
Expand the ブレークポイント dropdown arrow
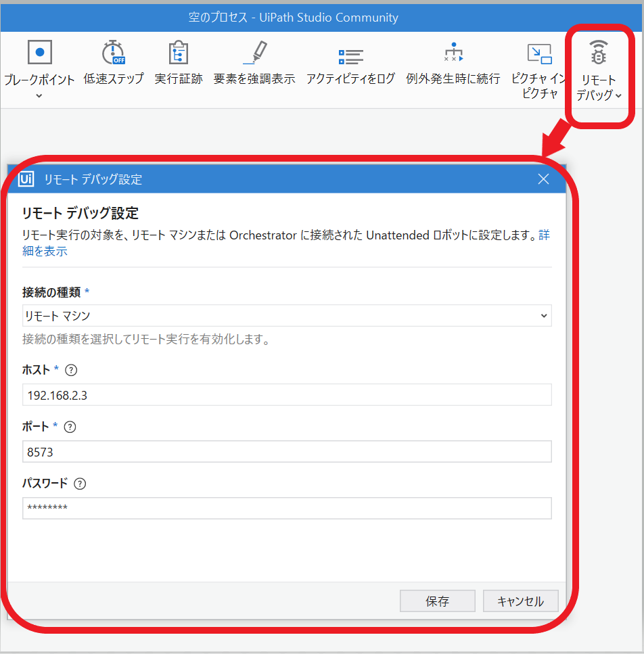39,96
